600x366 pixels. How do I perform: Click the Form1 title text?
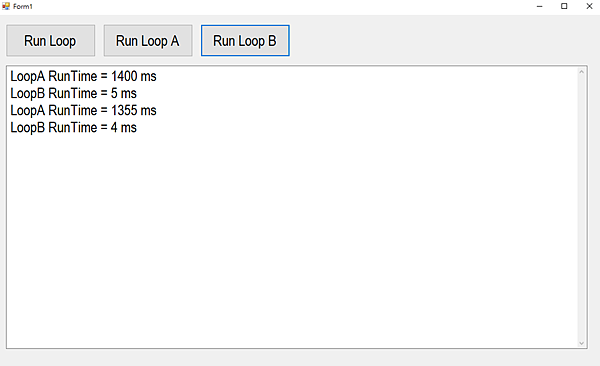pyautogui.click(x=23, y=7)
